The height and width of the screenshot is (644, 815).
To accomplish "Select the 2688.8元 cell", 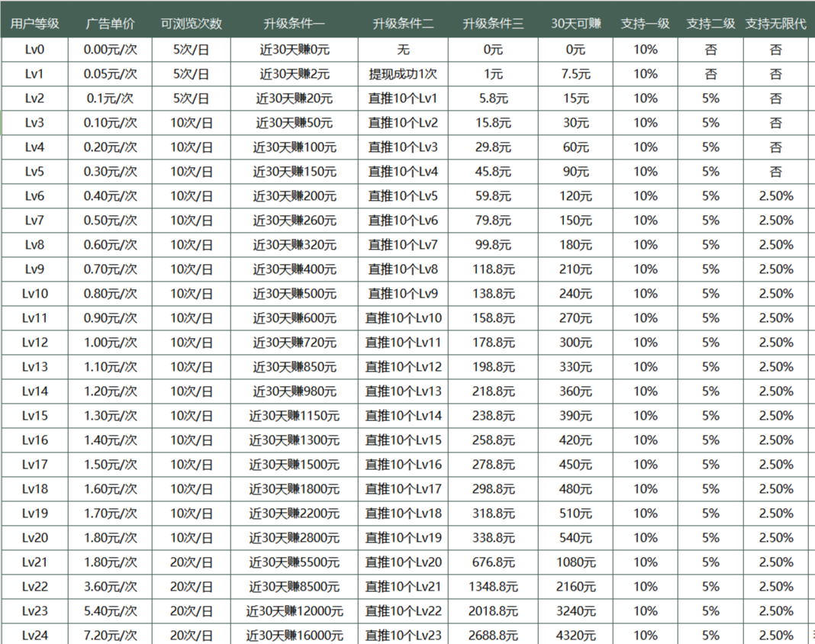I will coord(493,636).
